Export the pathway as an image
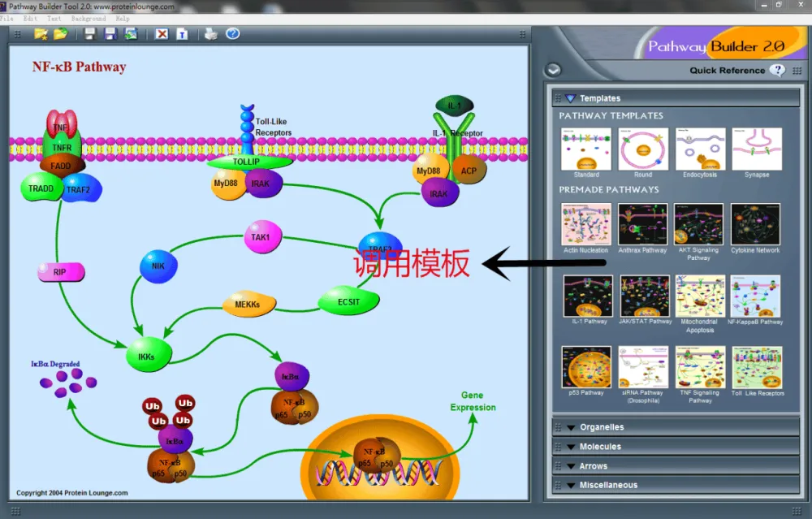The image size is (812, 519). point(132,34)
